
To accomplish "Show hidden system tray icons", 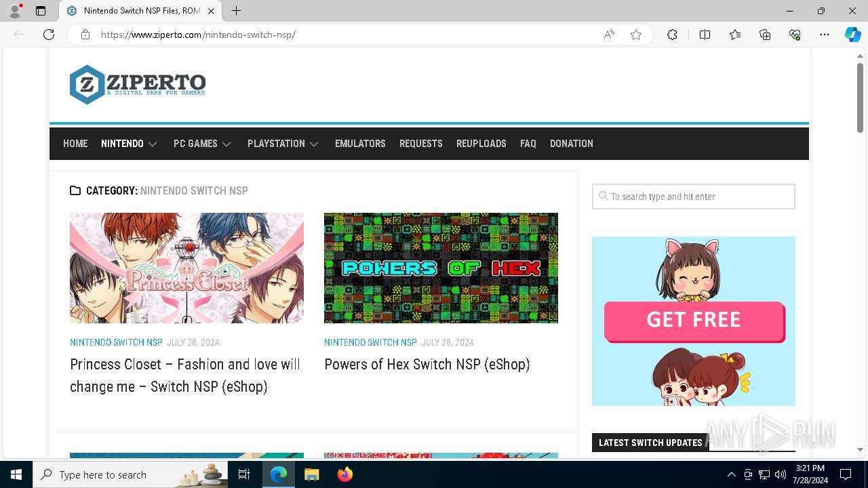I will pos(731,474).
